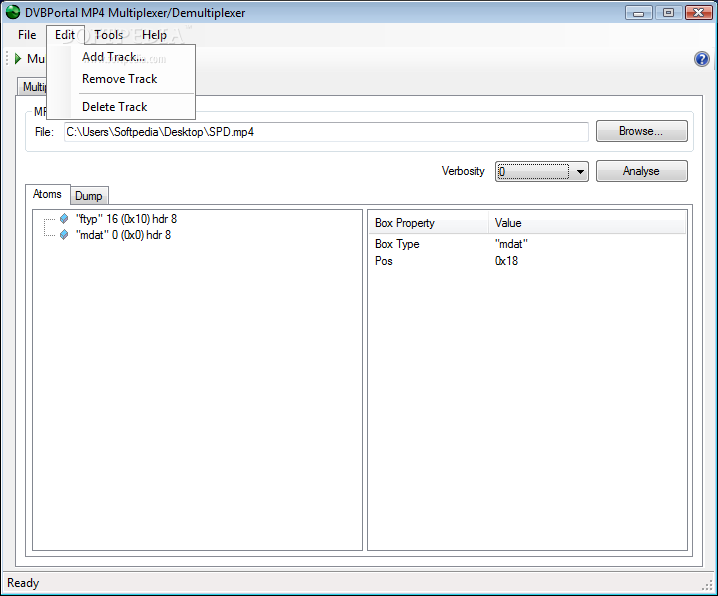Open the Help menu
The image size is (718, 596).
154,35
